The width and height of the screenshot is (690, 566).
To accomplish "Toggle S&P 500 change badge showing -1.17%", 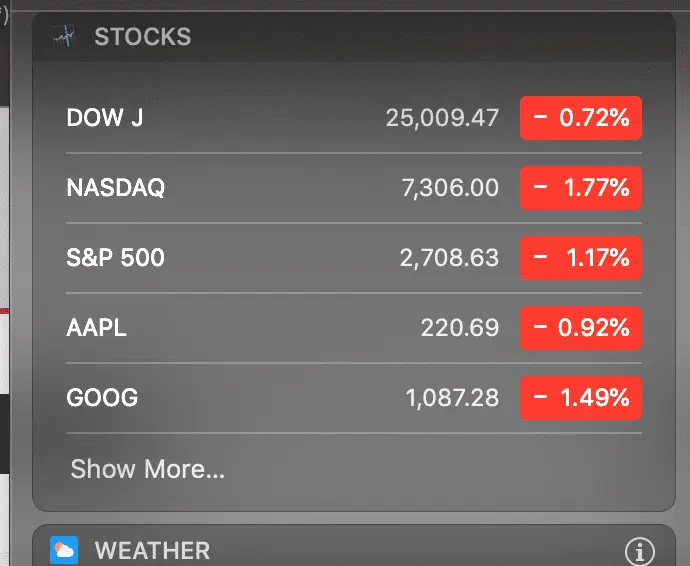I will 580,258.
